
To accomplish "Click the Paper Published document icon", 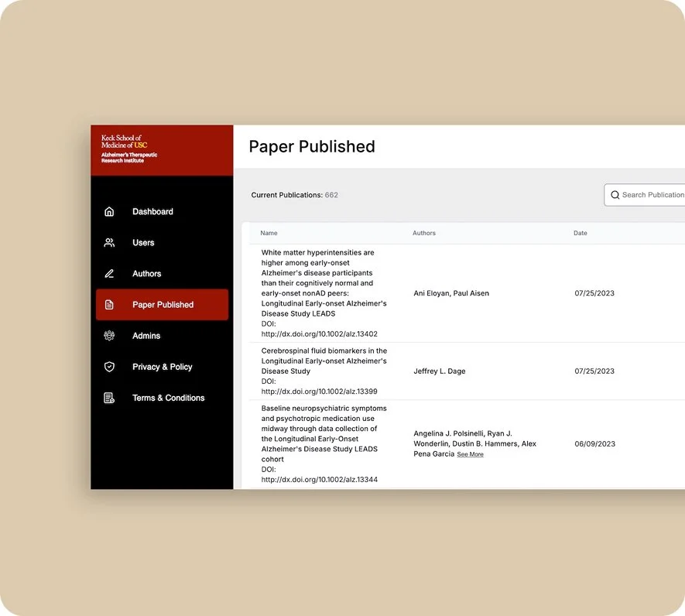I will pos(109,304).
